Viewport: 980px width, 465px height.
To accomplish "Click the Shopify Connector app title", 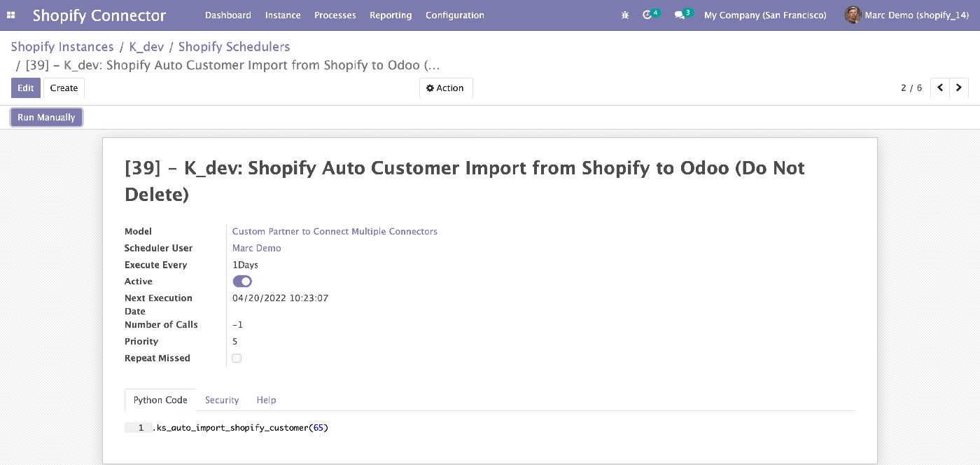I will (99, 15).
